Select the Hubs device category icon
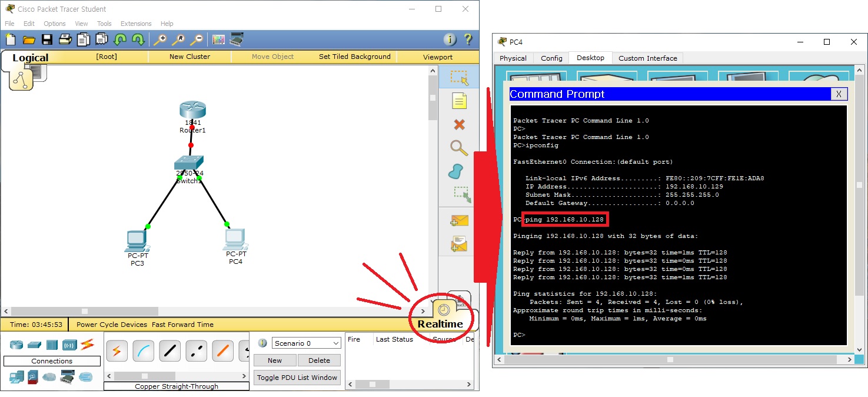 click(52, 345)
